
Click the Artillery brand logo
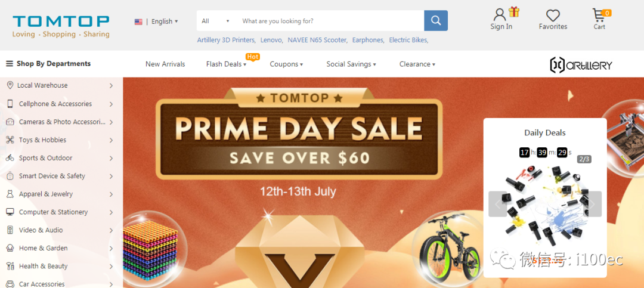581,65
